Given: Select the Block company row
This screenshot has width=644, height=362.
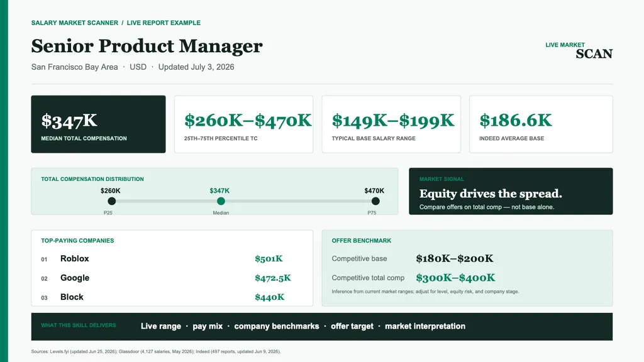Looking at the screenshot, I should 172,297.
